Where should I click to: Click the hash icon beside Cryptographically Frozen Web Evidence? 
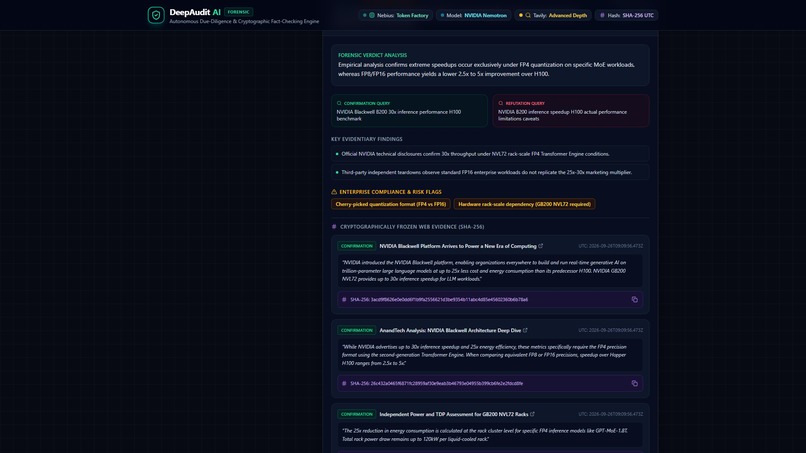pyautogui.click(x=334, y=227)
